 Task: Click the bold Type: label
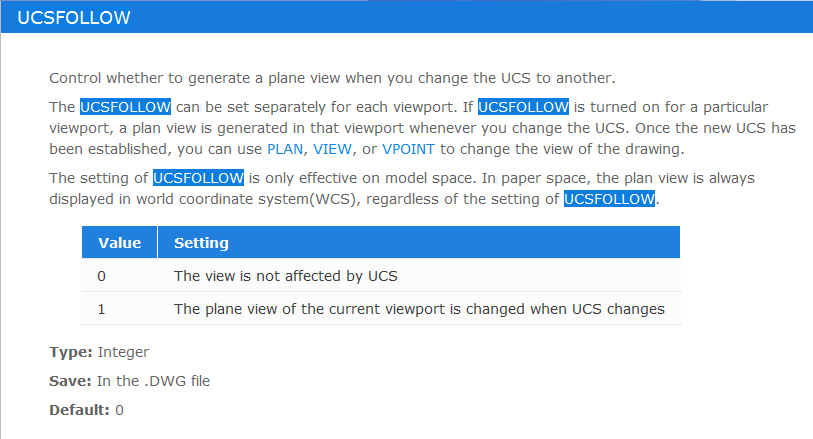point(71,352)
